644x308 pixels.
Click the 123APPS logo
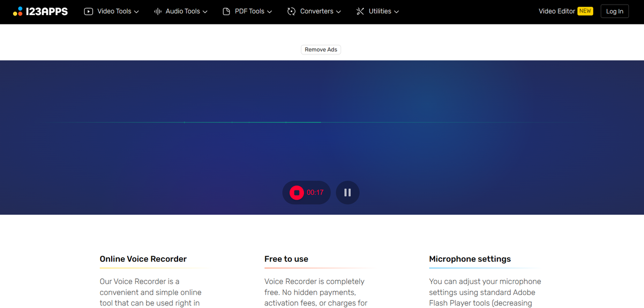[40, 11]
